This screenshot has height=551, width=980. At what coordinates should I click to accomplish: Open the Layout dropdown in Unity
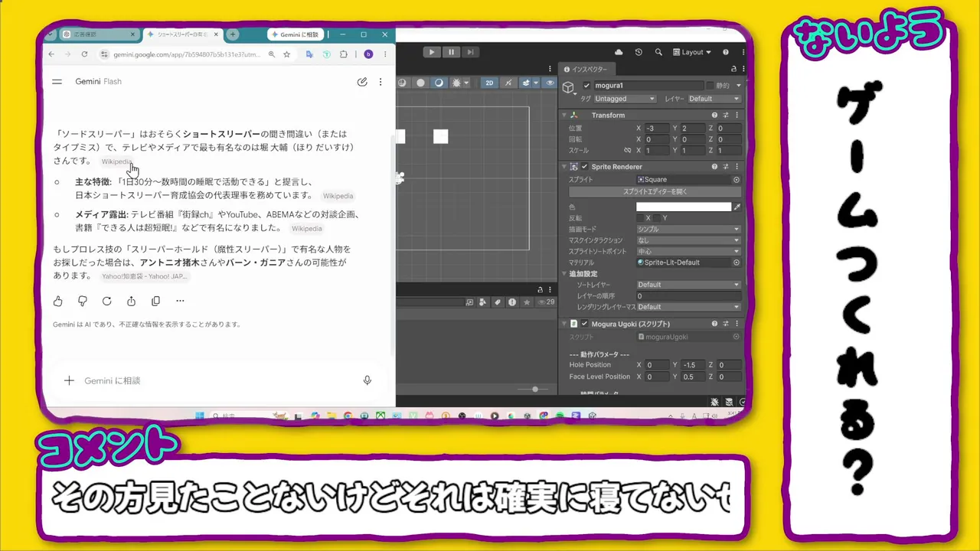tap(691, 52)
